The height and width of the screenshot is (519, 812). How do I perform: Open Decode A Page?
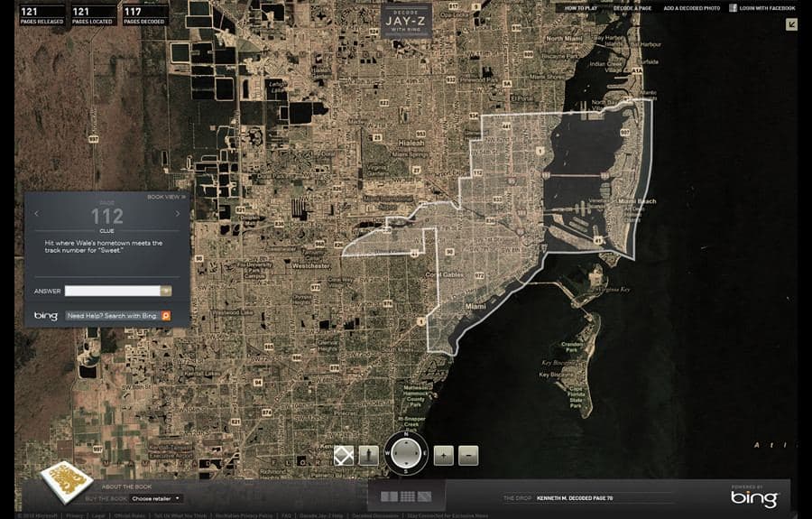(x=632, y=8)
